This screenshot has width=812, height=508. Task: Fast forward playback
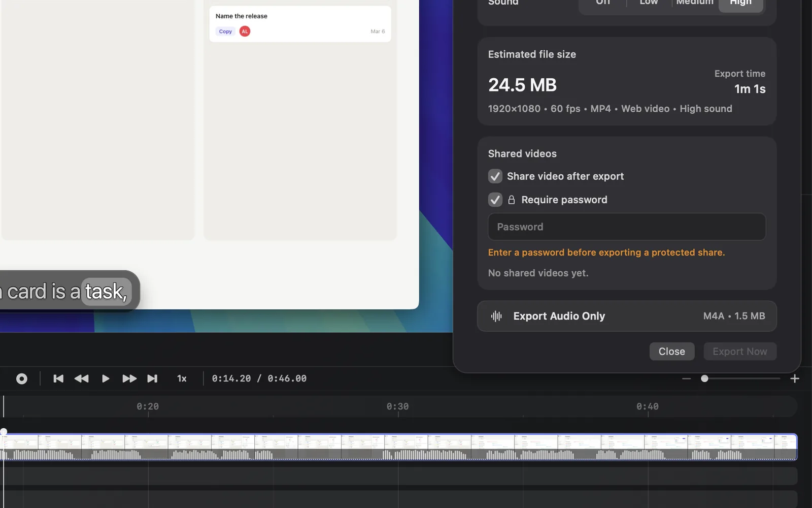click(129, 378)
